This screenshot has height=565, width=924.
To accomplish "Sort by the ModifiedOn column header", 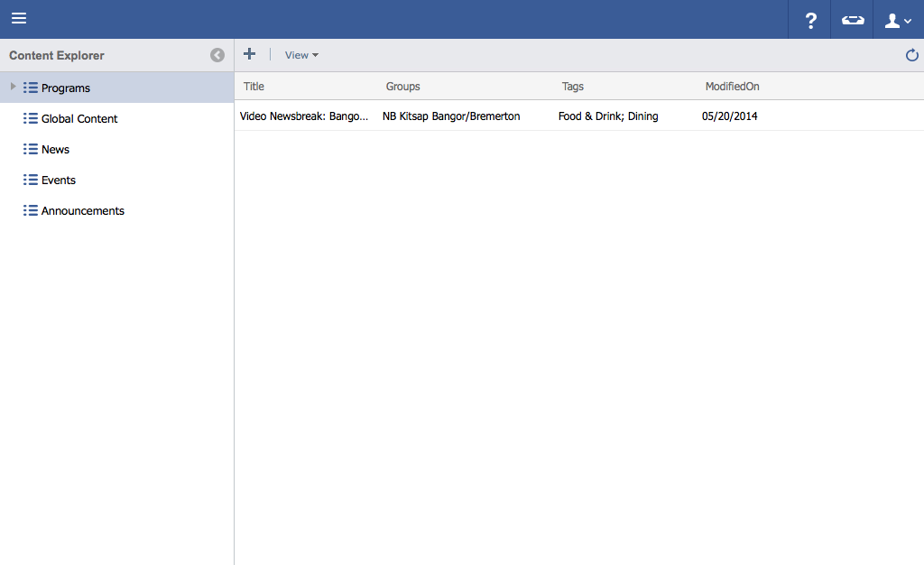I will 732,87.
